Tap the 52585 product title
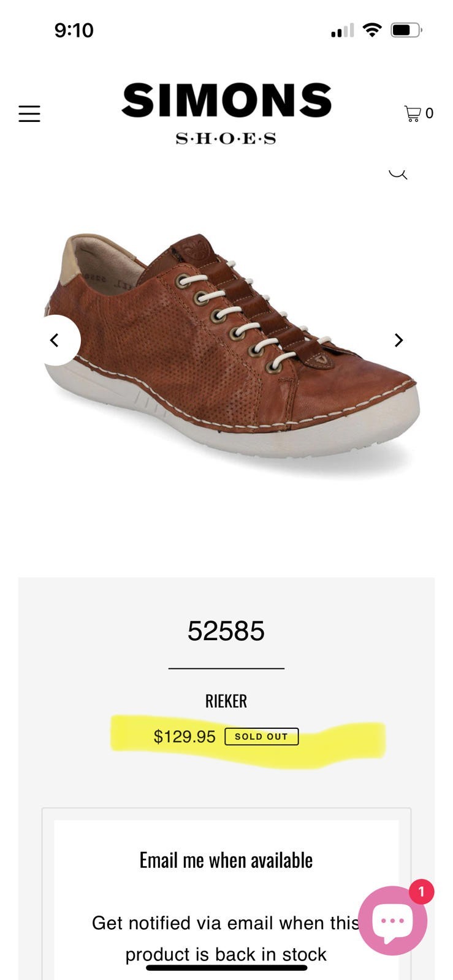The height and width of the screenshot is (980, 453). point(226,631)
